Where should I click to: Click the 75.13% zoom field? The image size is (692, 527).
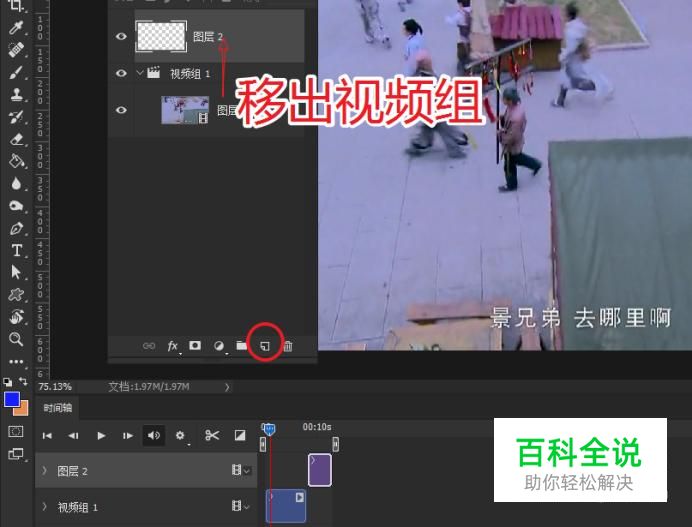point(55,387)
